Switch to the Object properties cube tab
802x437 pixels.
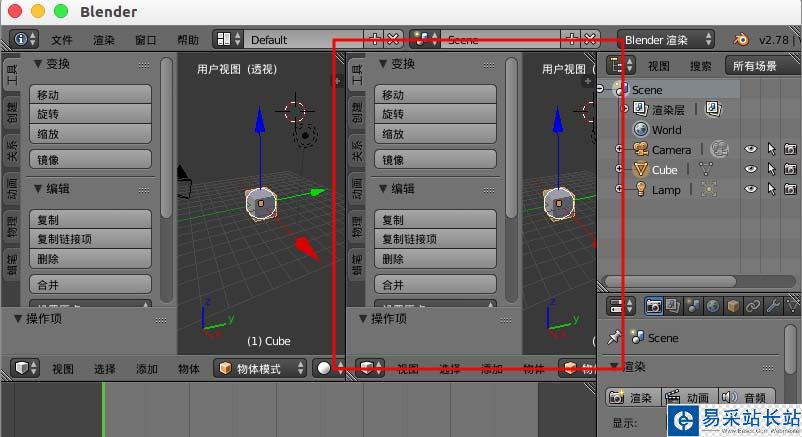coord(733,306)
